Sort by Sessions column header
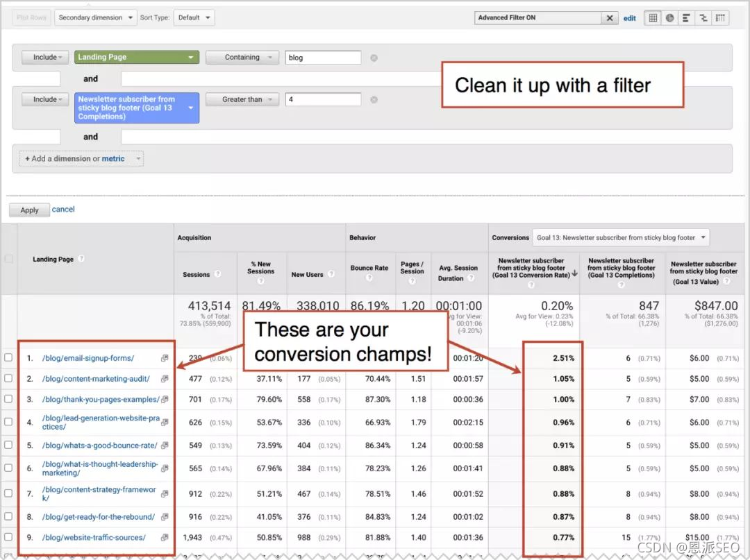This screenshot has height=560, width=750. coord(196,274)
